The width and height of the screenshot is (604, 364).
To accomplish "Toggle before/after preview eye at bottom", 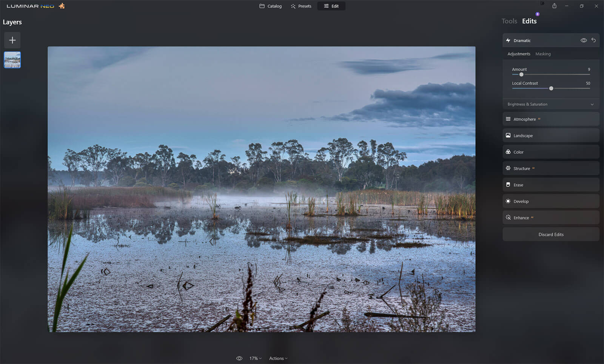I will pyautogui.click(x=239, y=358).
